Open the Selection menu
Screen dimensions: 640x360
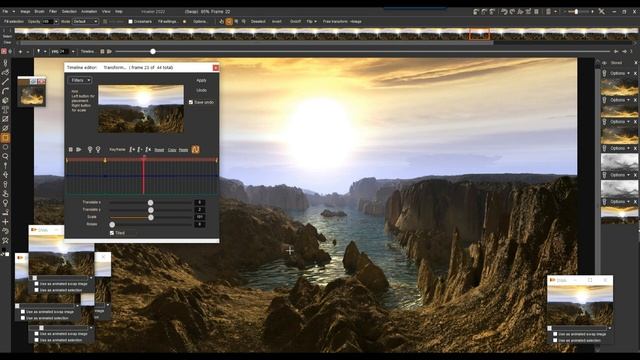(x=69, y=11)
